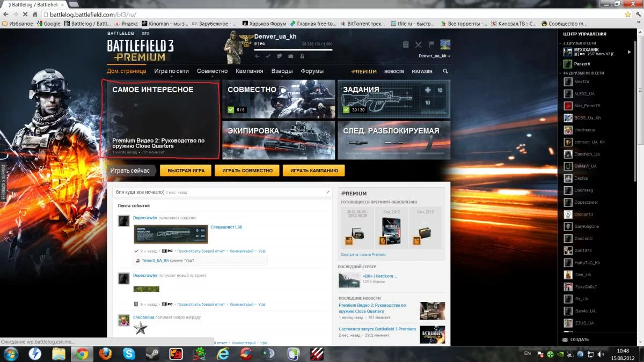Open the Chrome wrench settings menu

tap(637, 14)
